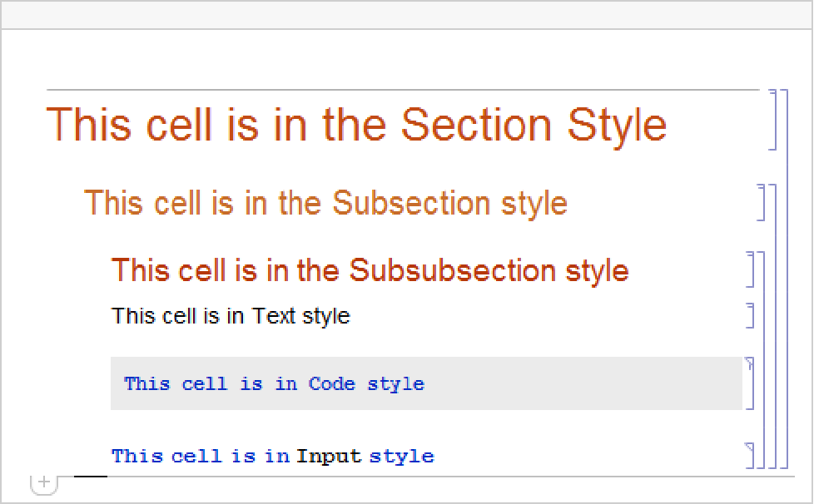The height and width of the screenshot is (504, 814).
Task: Select the Section Style cell bracket
Action: pos(773,120)
